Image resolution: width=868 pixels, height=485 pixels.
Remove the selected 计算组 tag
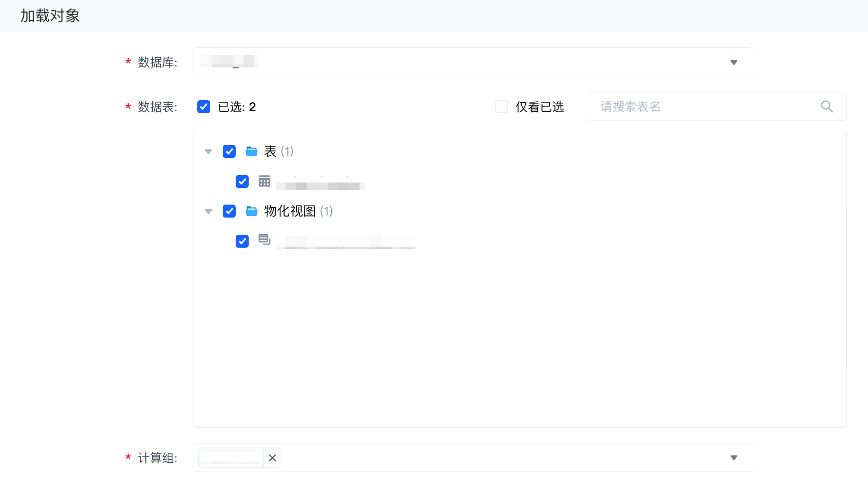(x=272, y=458)
